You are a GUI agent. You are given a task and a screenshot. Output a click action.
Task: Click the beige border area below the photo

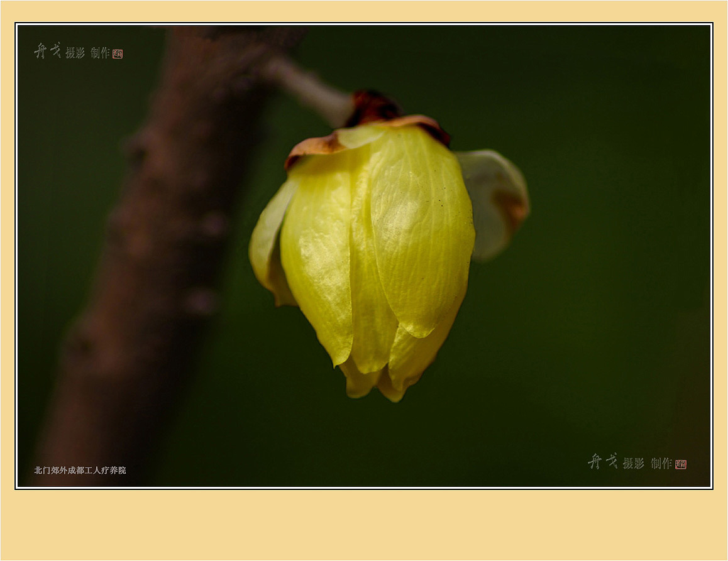tap(364, 525)
